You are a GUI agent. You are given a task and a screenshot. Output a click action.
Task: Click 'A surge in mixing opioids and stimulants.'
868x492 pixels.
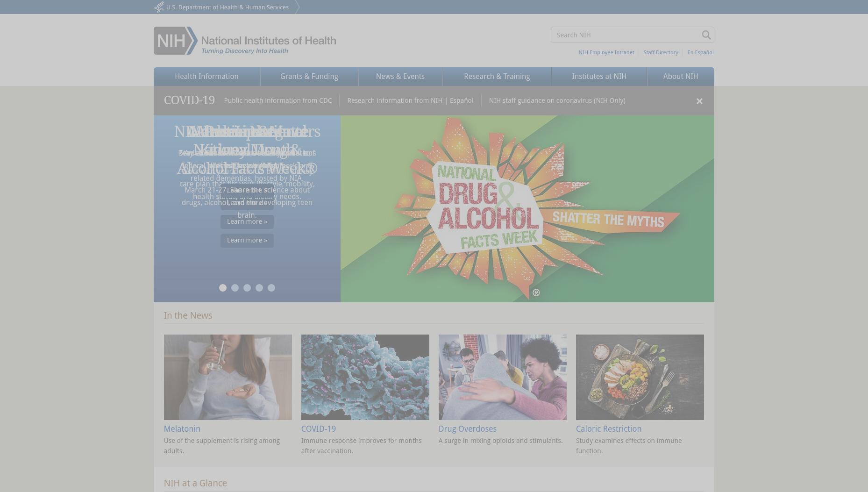click(500, 441)
